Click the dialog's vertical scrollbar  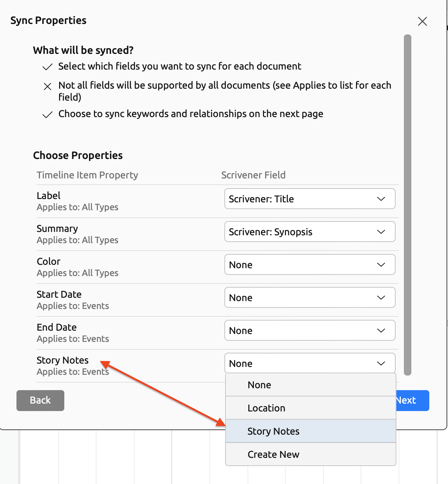pos(408,205)
